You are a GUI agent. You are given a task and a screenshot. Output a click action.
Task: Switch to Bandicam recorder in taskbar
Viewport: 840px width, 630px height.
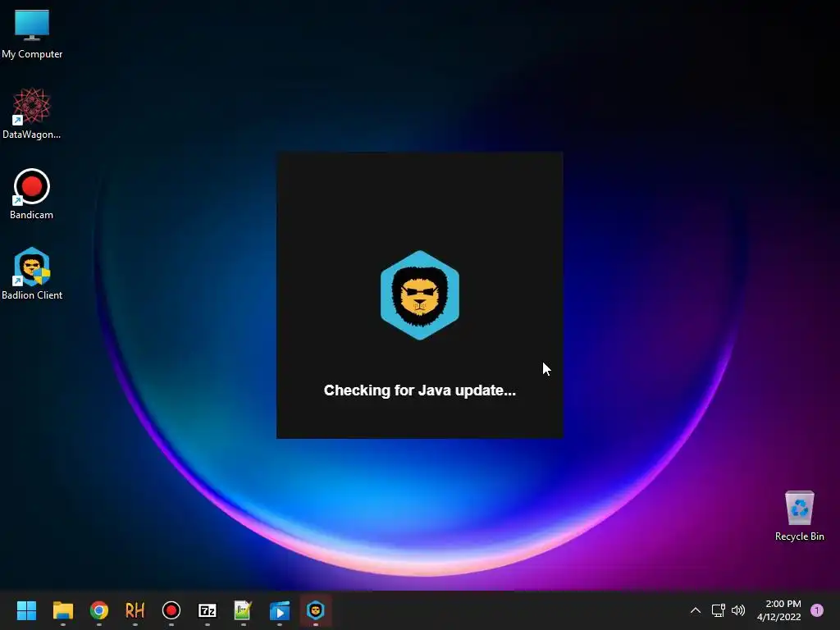tap(171, 610)
